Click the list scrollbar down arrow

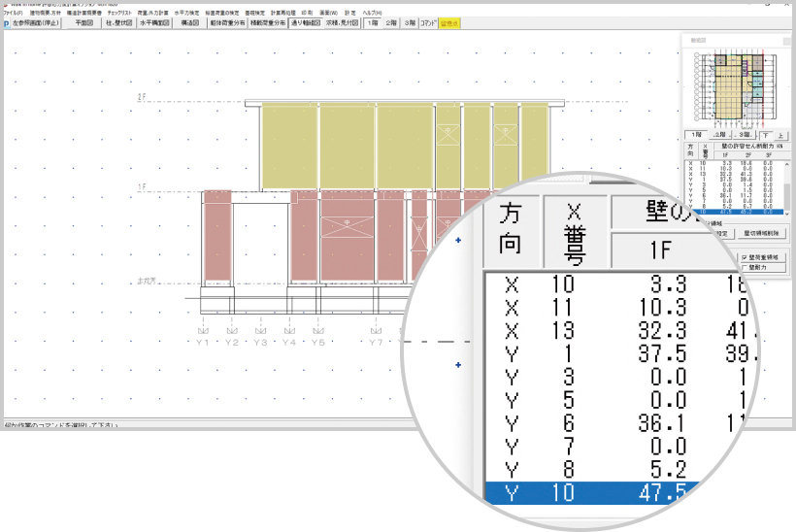(x=787, y=214)
